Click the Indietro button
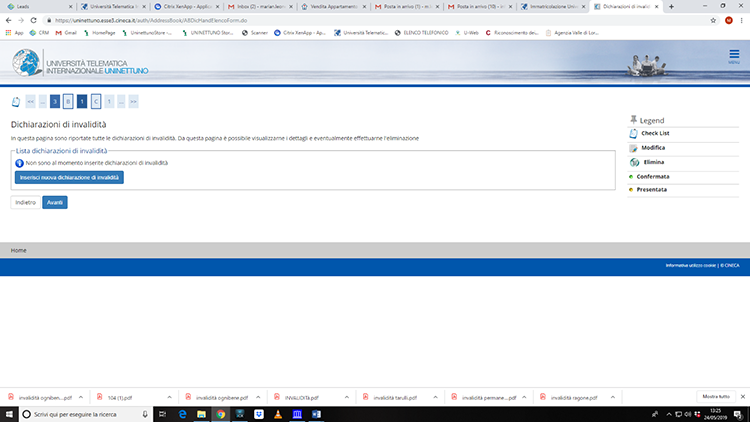 click(x=26, y=202)
